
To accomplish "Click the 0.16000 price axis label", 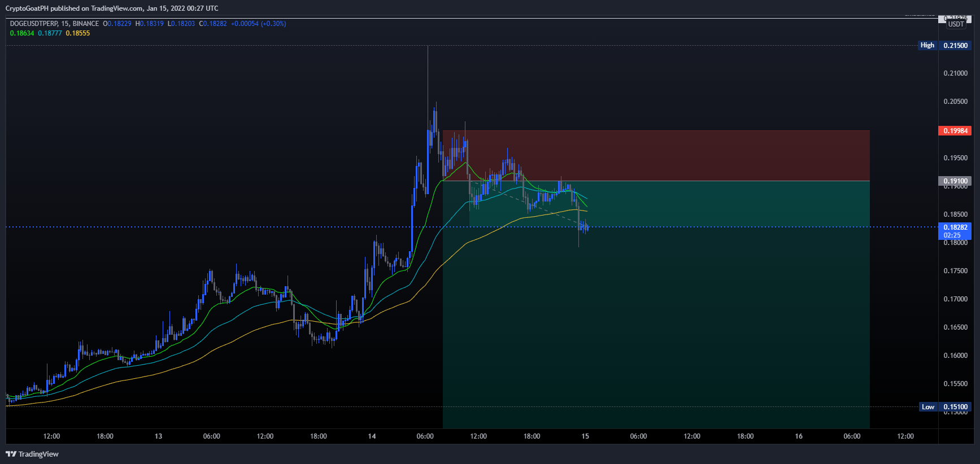I will click(x=956, y=356).
